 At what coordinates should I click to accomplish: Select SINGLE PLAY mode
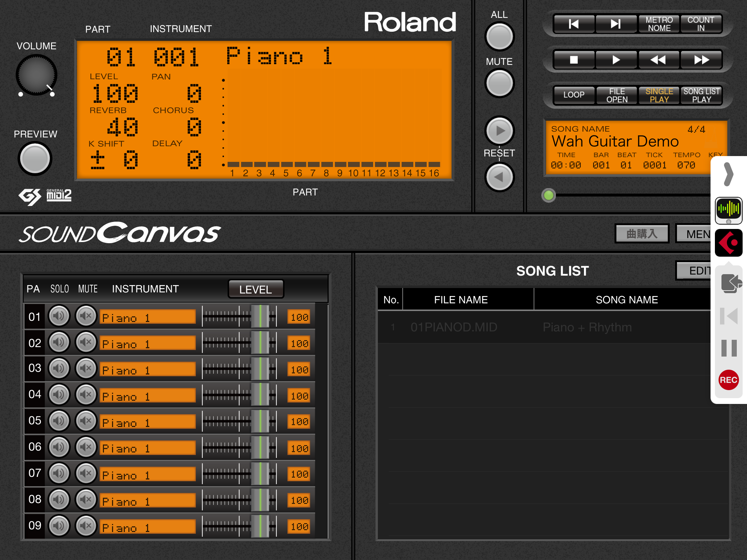pos(659,95)
